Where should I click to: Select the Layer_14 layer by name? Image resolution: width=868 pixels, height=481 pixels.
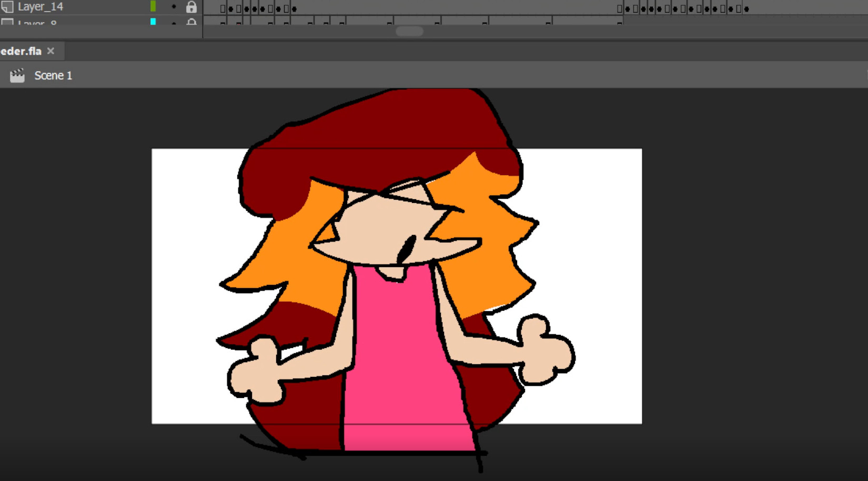click(41, 7)
